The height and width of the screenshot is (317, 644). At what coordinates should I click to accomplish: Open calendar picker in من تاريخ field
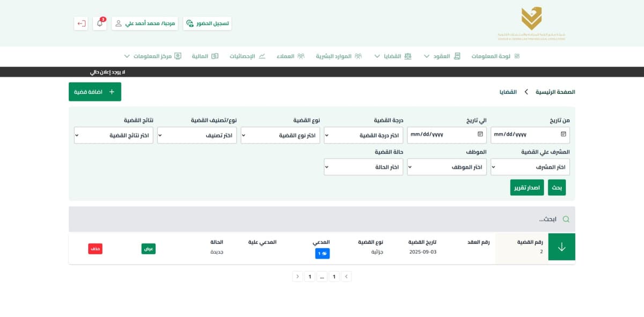tap(563, 135)
